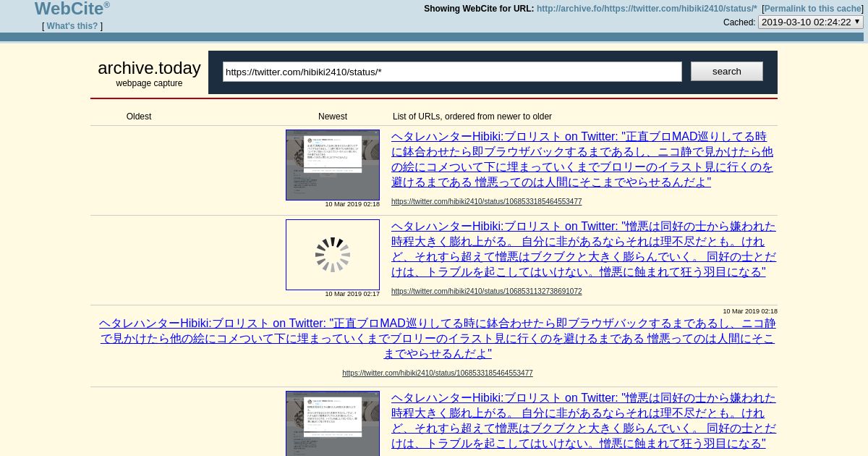
Task: Open URL ending 1068531132738691072
Action: [487, 292]
